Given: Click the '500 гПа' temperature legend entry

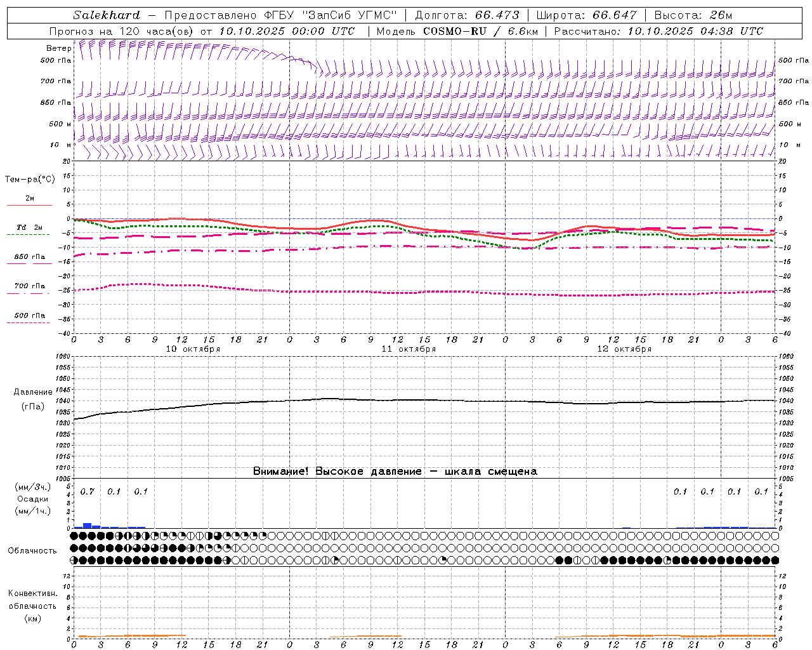Looking at the screenshot, I should (x=30, y=315).
